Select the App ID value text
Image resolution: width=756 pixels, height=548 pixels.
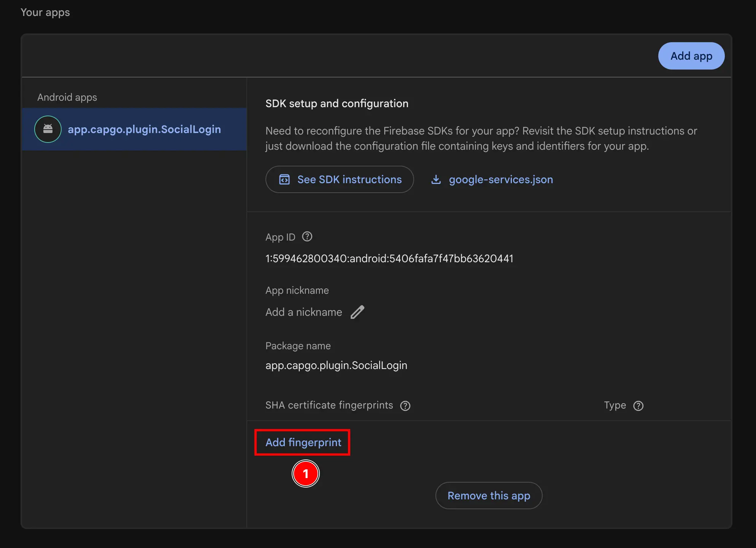(x=389, y=258)
